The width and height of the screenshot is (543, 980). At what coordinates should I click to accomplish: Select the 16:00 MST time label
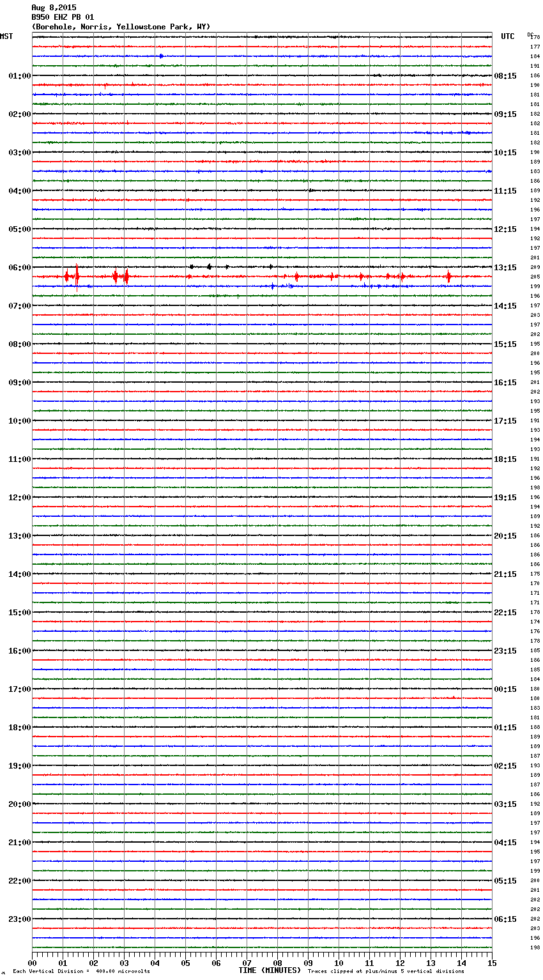click(20, 651)
